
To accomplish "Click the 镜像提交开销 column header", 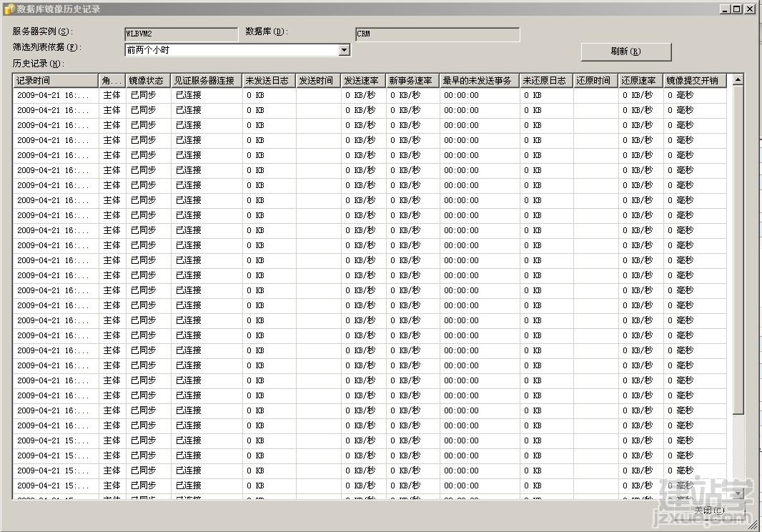I will tap(693, 79).
